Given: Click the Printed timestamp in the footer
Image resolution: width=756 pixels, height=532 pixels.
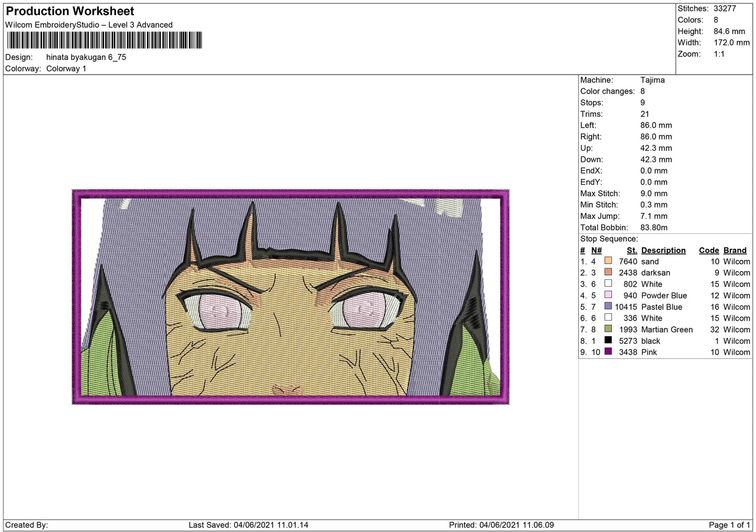Looking at the screenshot, I should [x=501, y=525].
